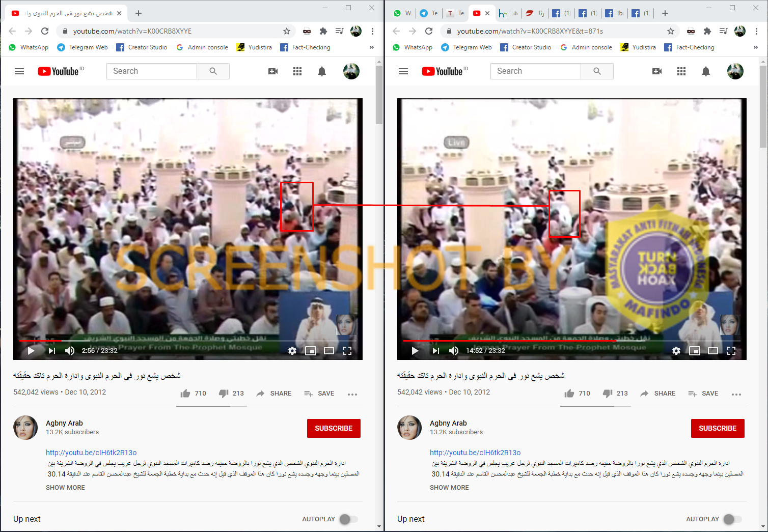Image resolution: width=768 pixels, height=532 pixels.
Task: Expand description with SHOW MORE in right window
Action: click(x=449, y=488)
